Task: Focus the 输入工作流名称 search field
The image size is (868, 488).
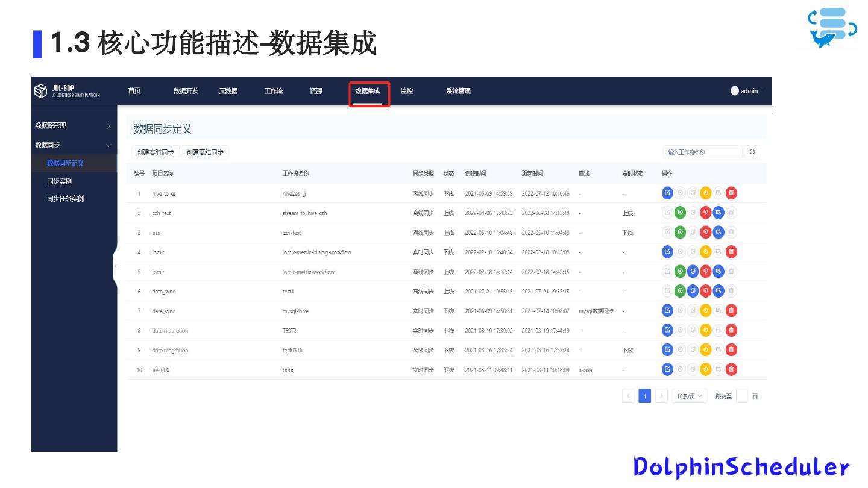Action: [702, 152]
